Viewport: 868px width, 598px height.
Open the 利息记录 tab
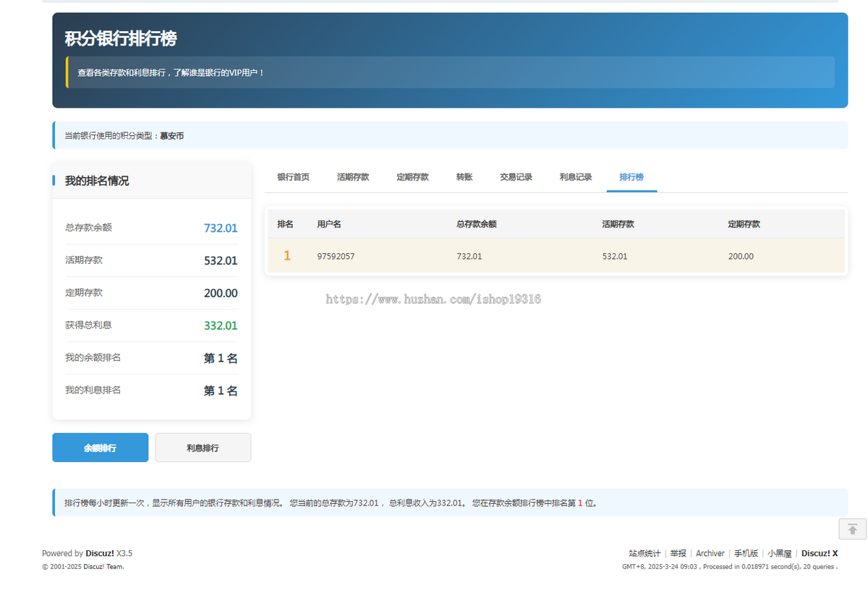click(576, 177)
